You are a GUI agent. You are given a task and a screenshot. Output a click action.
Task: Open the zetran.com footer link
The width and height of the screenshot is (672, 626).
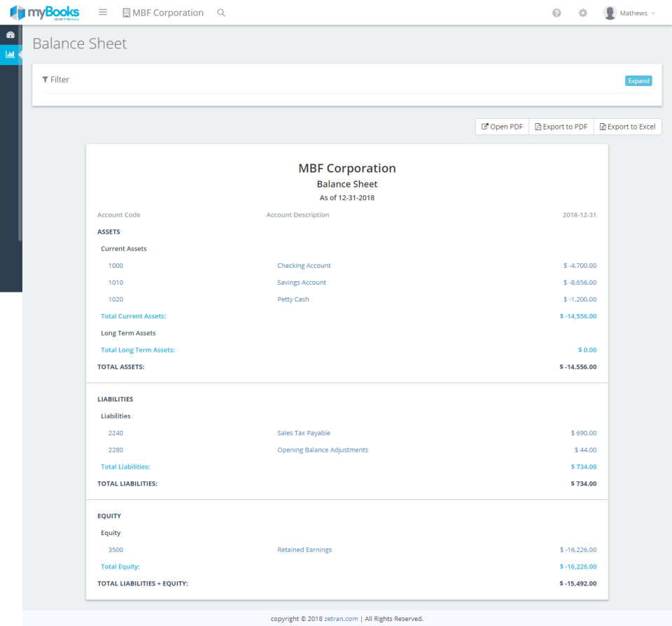coord(341,619)
